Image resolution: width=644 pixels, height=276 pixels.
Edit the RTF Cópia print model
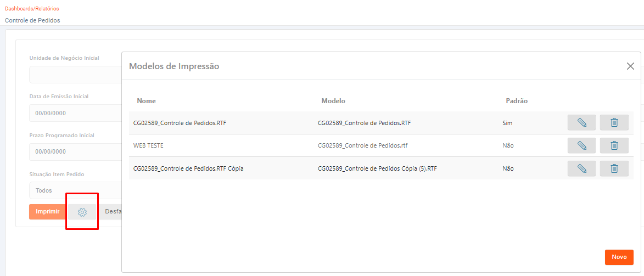pyautogui.click(x=581, y=168)
